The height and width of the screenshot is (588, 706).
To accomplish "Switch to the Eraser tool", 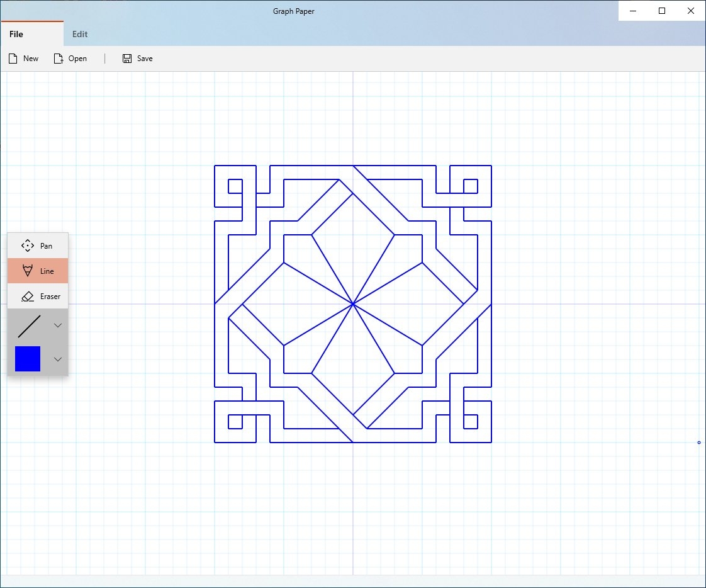I will pyautogui.click(x=28, y=296).
